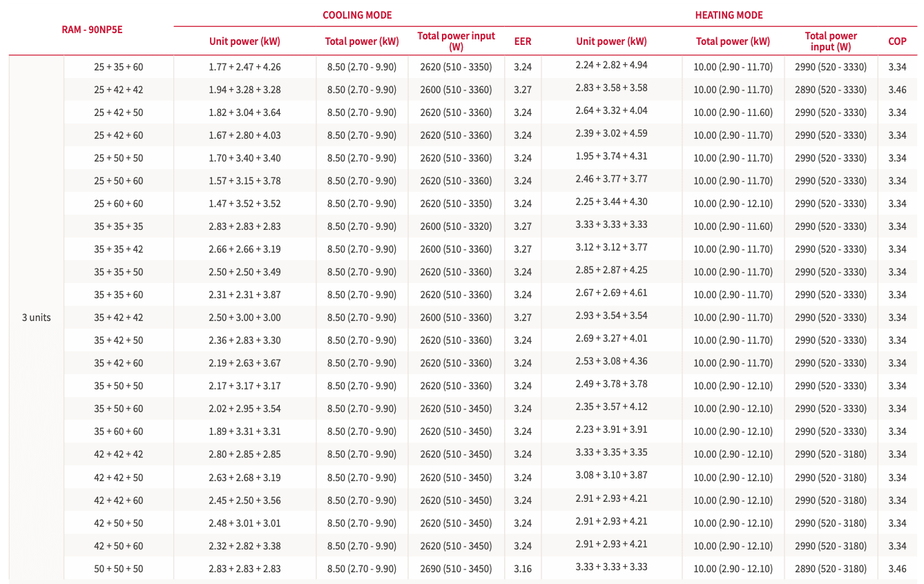Select the RAM - 90NP5E model title
The width and height of the screenshot is (924, 584).
(92, 30)
